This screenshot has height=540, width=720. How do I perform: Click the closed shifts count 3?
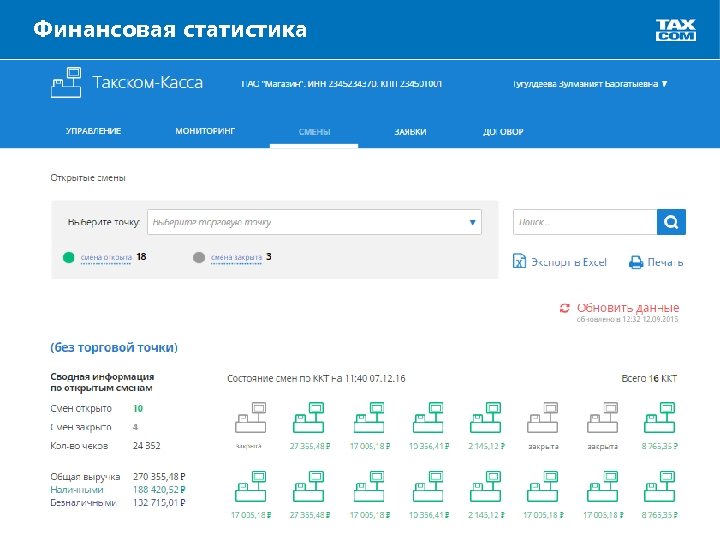[x=269, y=257]
